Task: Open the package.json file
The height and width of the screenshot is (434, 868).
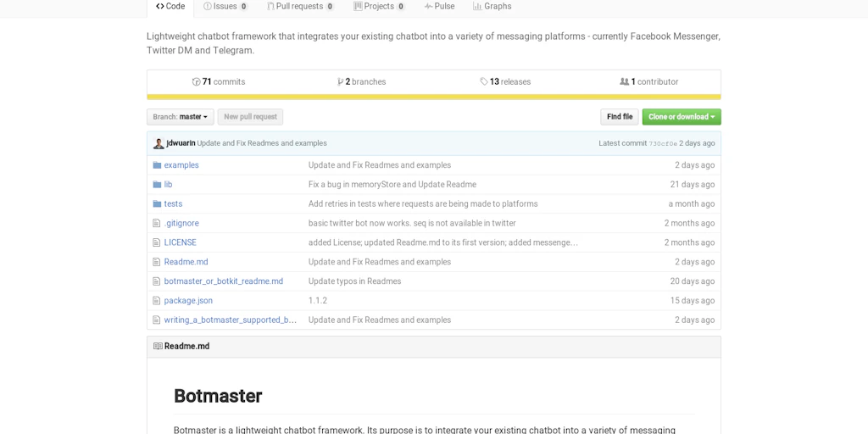Action: click(x=188, y=301)
